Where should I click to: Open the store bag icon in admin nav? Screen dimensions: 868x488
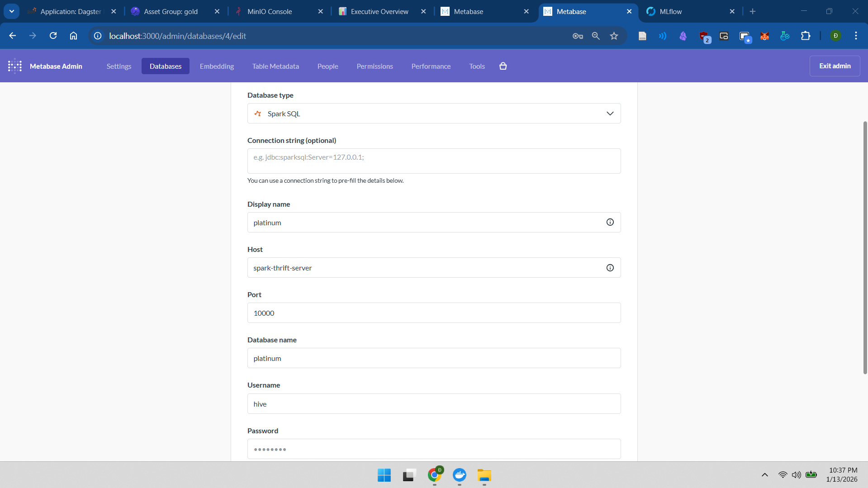coord(503,66)
